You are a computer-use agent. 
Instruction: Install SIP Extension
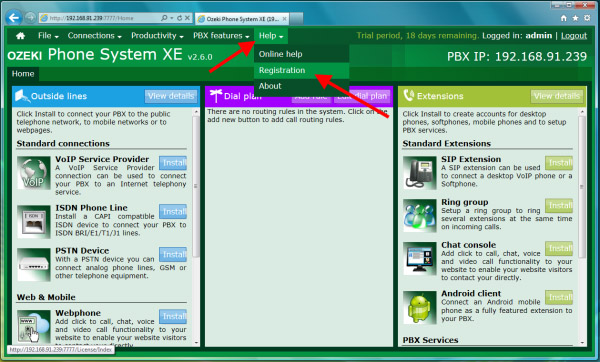[x=559, y=163]
